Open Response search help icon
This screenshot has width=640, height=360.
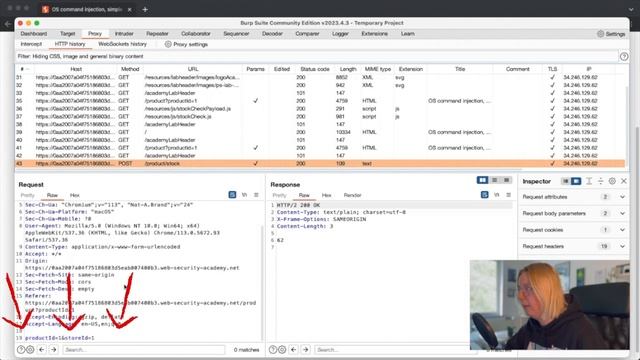tap(273, 350)
